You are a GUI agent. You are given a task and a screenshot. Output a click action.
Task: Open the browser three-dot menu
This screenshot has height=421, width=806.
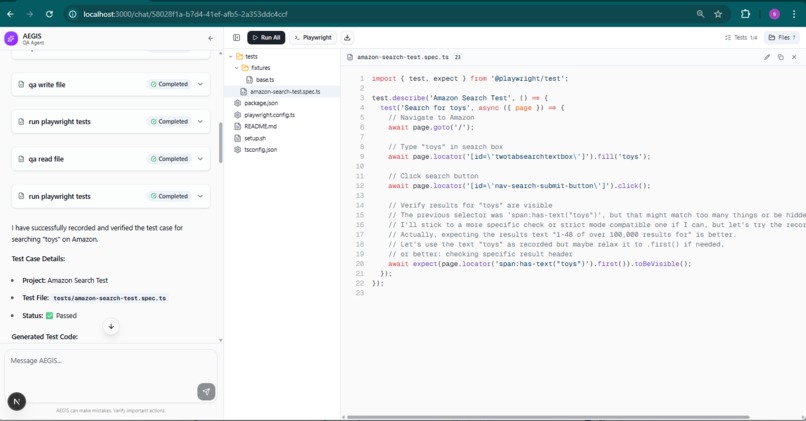[794, 14]
